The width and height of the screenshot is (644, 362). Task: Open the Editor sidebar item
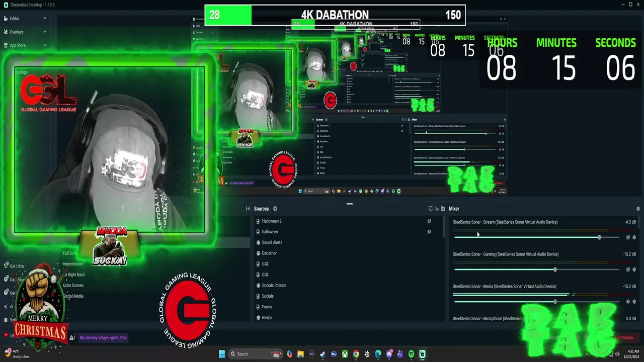pos(15,19)
